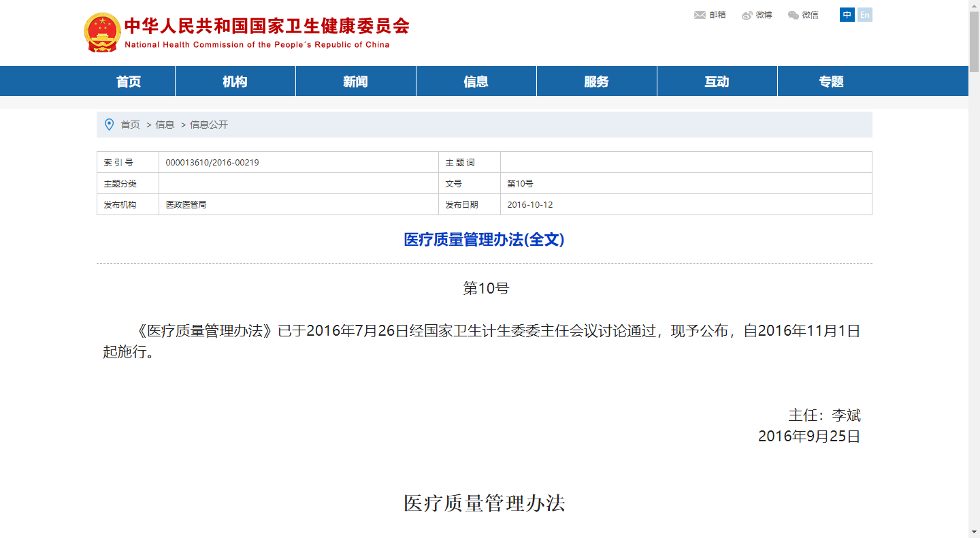Open the 机构 navigation menu
Image resolution: width=980 pixels, height=538 pixels.
(235, 82)
